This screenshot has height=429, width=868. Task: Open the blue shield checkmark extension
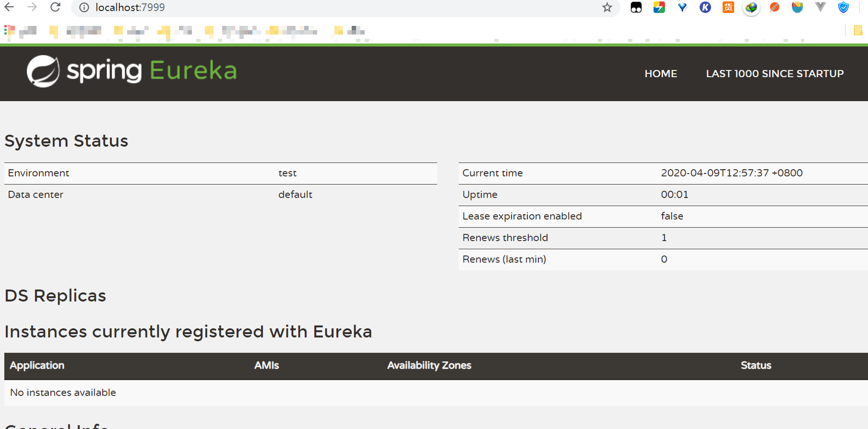pos(844,7)
